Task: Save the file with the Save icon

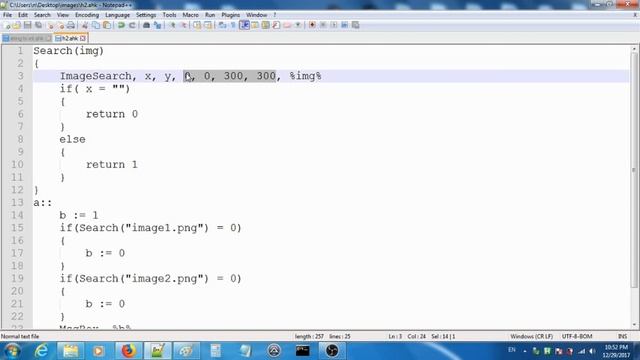Action: 27,25
